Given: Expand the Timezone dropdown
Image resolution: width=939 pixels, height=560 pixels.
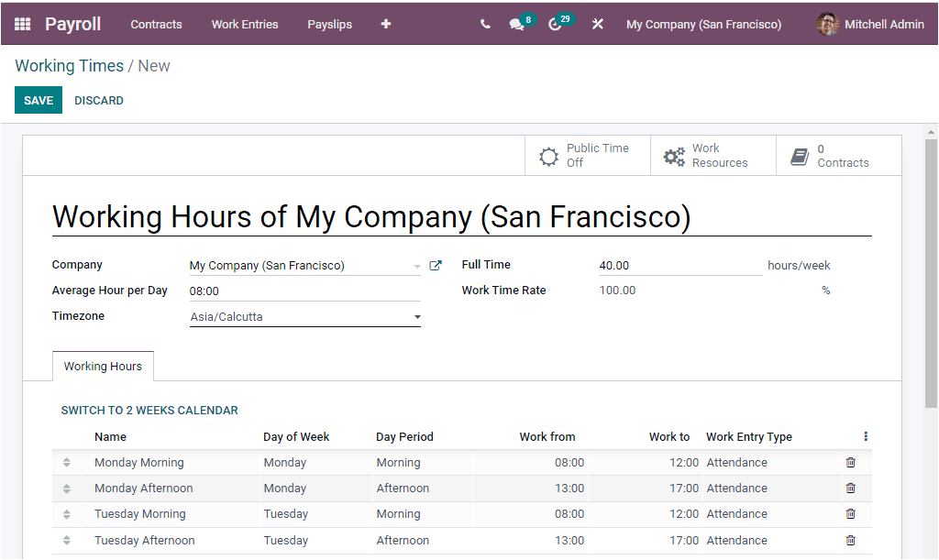Looking at the screenshot, I should 417,316.
